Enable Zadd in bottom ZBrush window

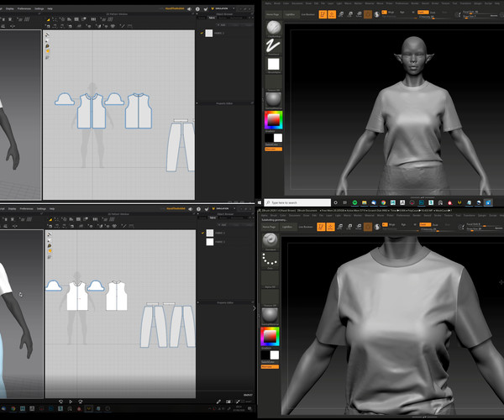pyautogui.click(x=425, y=224)
